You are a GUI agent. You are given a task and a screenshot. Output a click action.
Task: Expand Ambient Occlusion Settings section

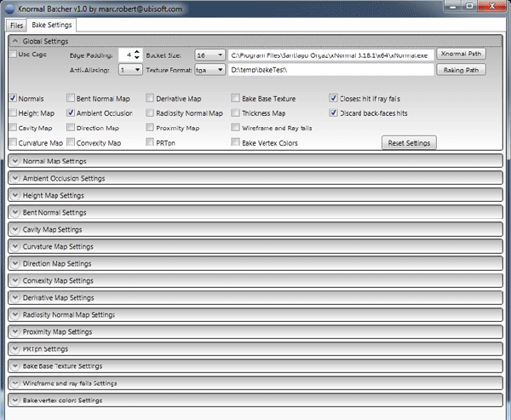pyautogui.click(x=255, y=178)
